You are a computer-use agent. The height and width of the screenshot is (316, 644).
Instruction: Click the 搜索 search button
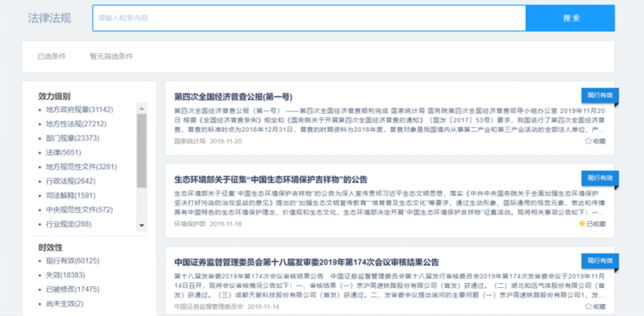click(x=570, y=18)
